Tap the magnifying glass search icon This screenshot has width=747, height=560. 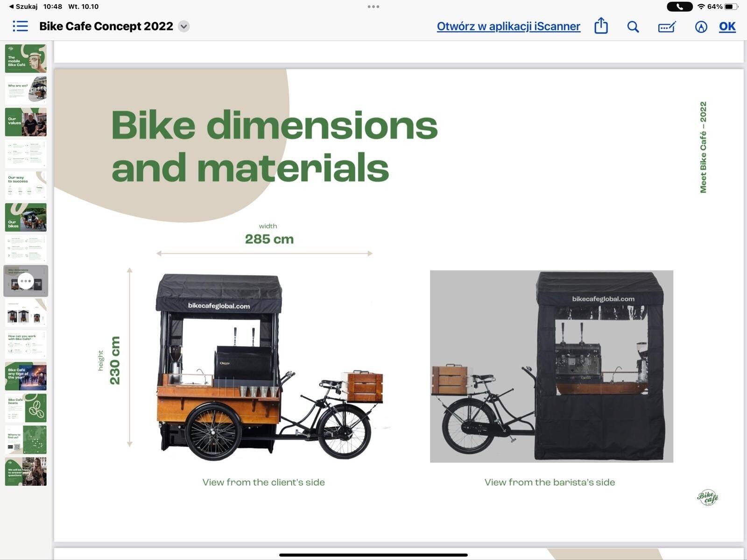[633, 27]
